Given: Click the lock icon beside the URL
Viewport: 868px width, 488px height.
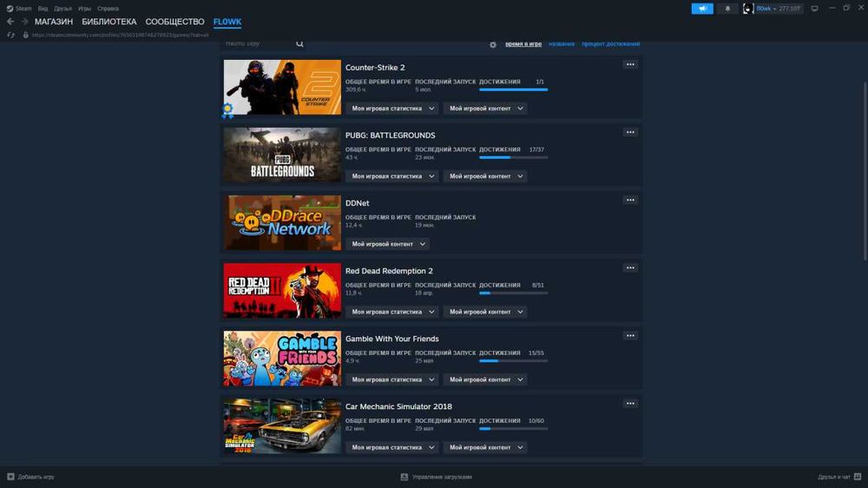Looking at the screenshot, I should coord(25,35).
